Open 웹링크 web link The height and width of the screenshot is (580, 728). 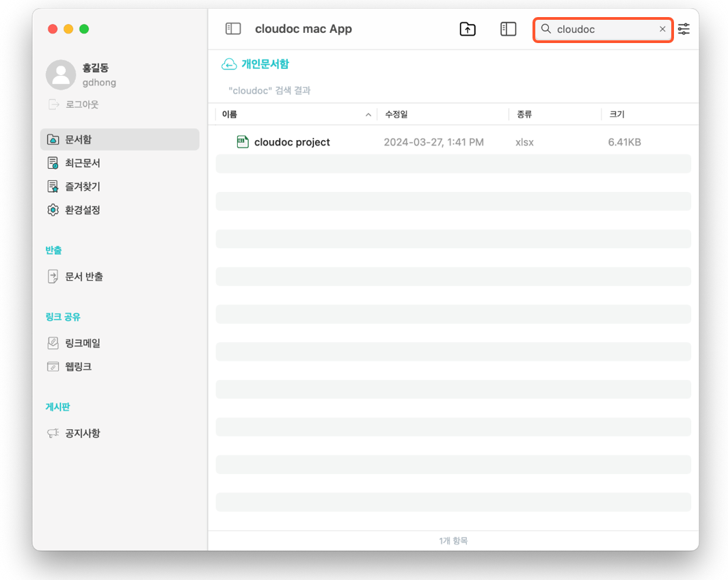[x=120, y=367]
